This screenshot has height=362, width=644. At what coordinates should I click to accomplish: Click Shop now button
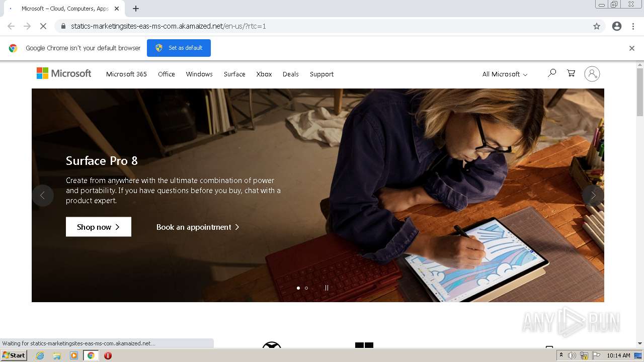(99, 227)
